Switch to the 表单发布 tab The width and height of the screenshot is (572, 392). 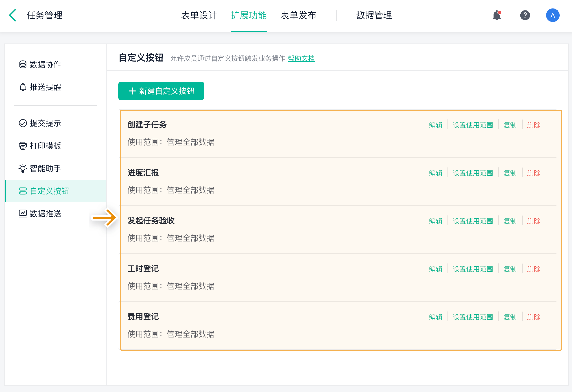[x=298, y=15]
